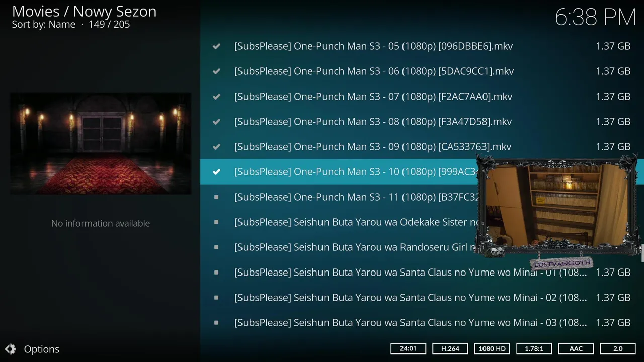Play One-Punch Man S3 - 05 file

(422, 46)
